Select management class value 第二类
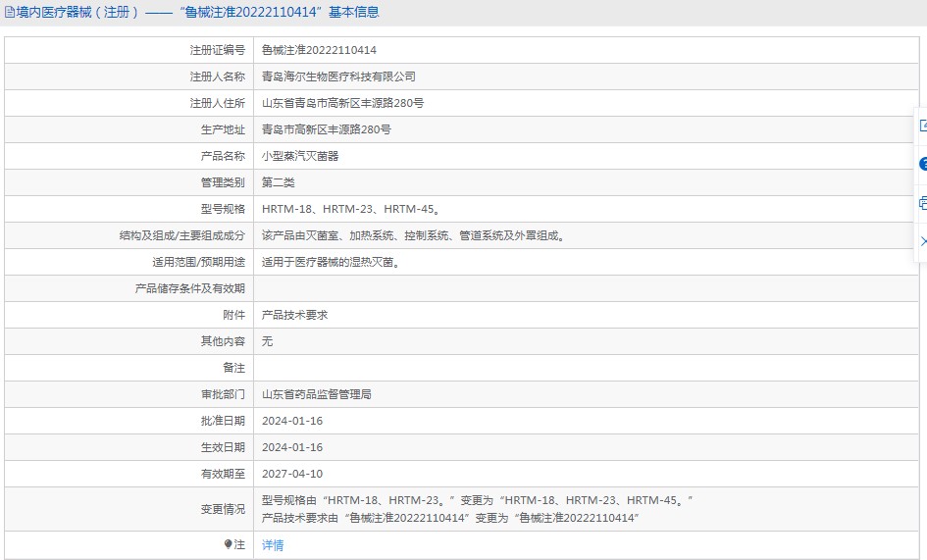The height and width of the screenshot is (560, 927). (278, 182)
